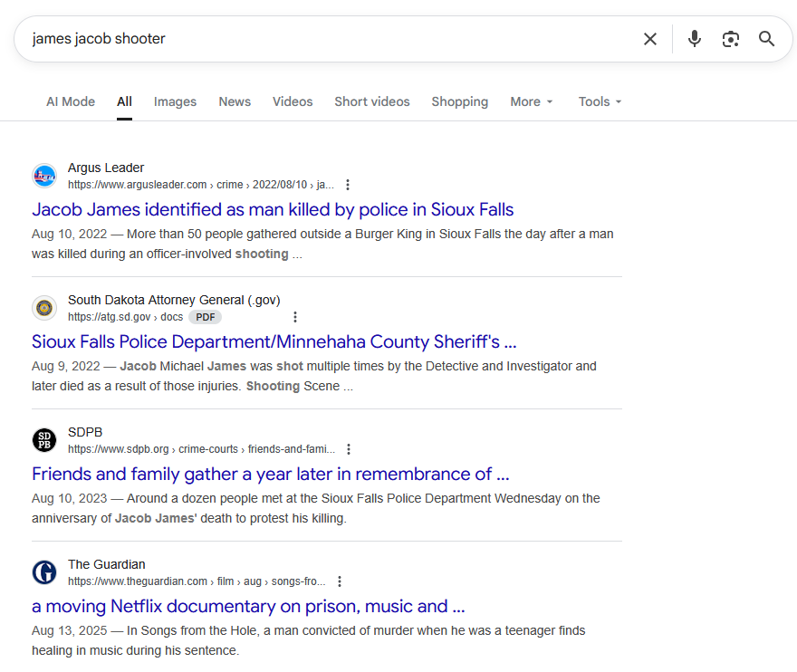Viewport: 797px width, 672px height.
Task: Click the 'Argus Leader' site name
Action: (x=106, y=168)
